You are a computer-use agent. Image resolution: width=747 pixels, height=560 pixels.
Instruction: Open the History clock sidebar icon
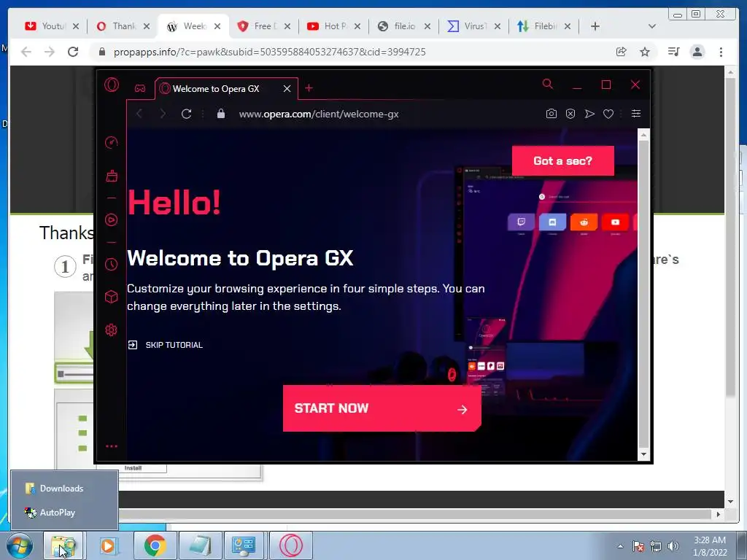111,264
